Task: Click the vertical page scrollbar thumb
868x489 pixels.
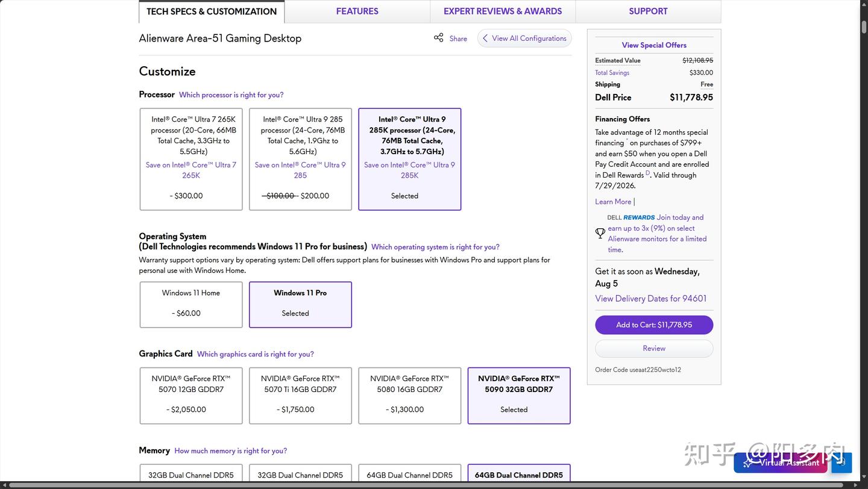Action: coord(864,27)
